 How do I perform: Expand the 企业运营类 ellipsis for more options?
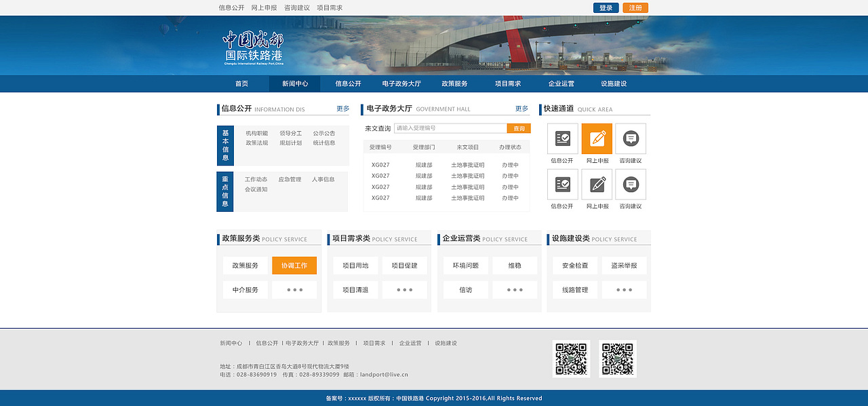click(515, 289)
